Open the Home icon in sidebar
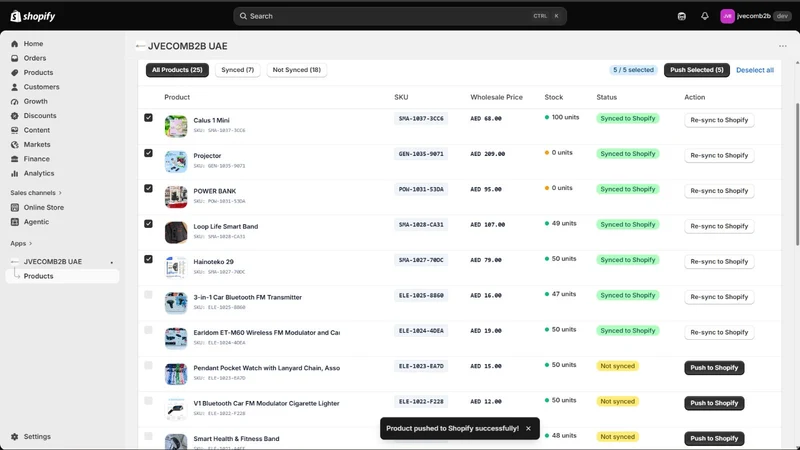The width and height of the screenshot is (800, 450). (15, 44)
